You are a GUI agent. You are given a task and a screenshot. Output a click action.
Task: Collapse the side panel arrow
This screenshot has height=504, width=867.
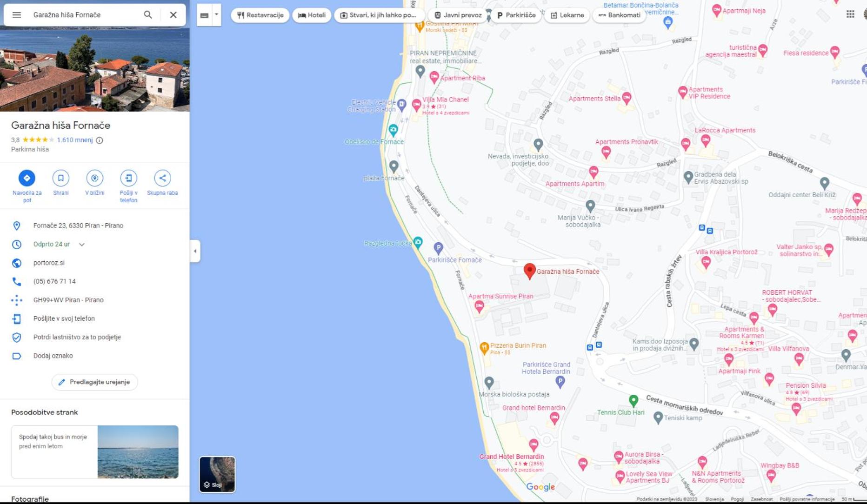(x=195, y=251)
